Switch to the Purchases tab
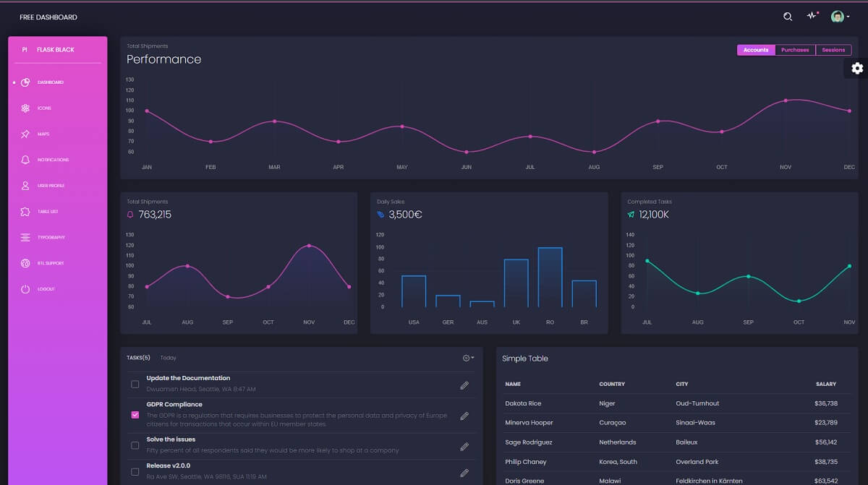Viewport: 868px width, 485px height. (x=795, y=49)
